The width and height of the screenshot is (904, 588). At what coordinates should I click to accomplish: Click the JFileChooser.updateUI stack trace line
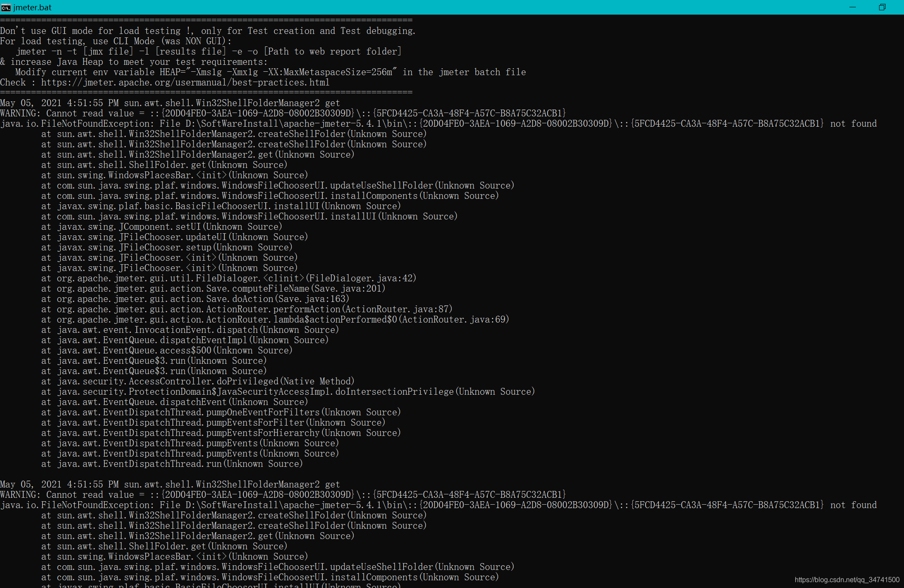175,237
